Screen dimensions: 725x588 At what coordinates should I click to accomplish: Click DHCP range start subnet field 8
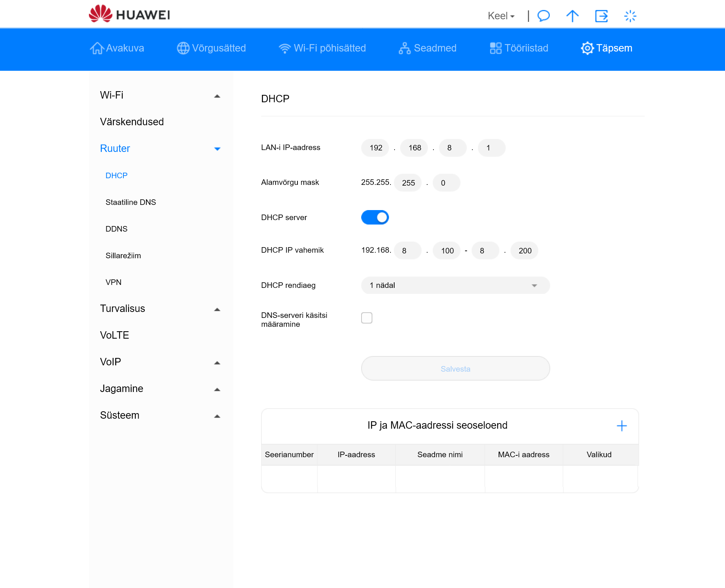coord(408,250)
